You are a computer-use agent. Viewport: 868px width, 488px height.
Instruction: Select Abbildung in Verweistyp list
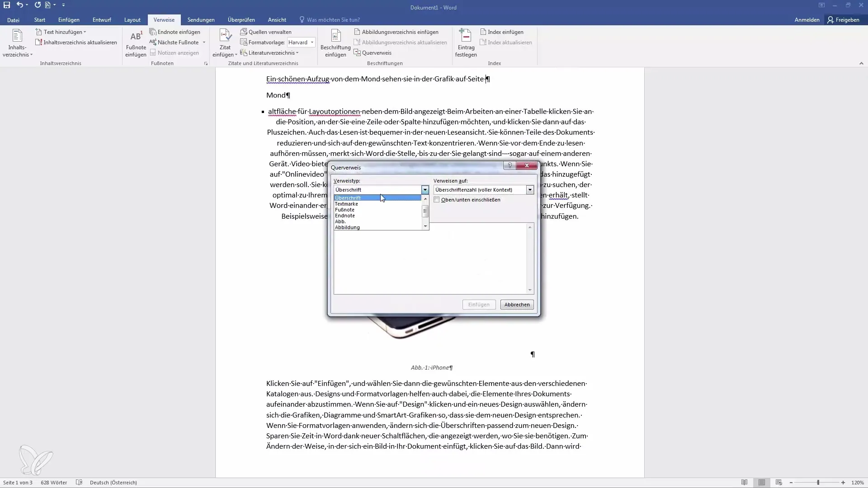pyautogui.click(x=377, y=227)
